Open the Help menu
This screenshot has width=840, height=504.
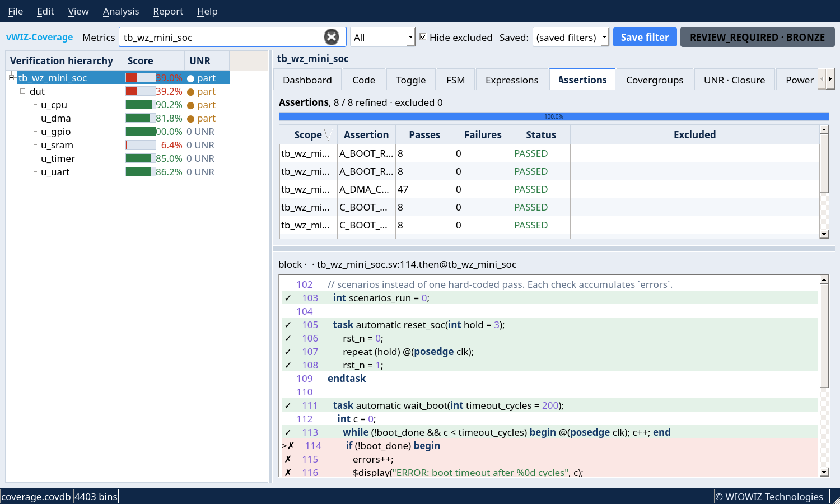207,11
